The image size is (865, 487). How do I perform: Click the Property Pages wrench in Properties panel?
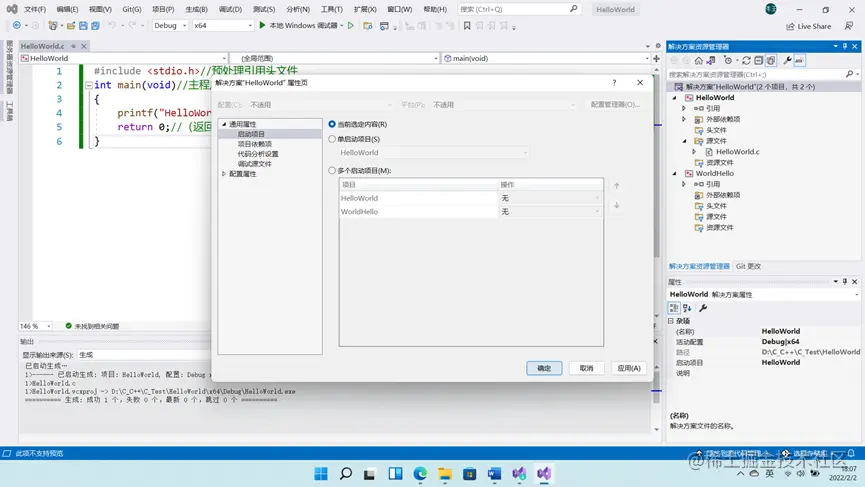703,308
